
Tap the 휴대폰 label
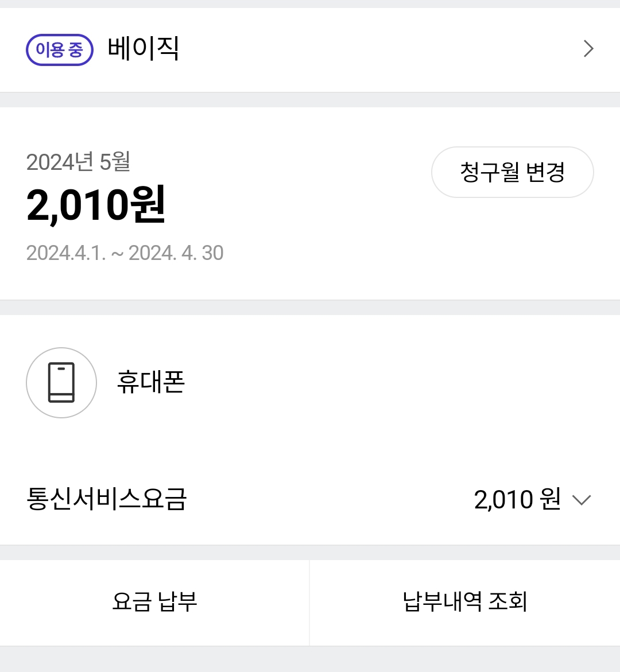pos(151,382)
